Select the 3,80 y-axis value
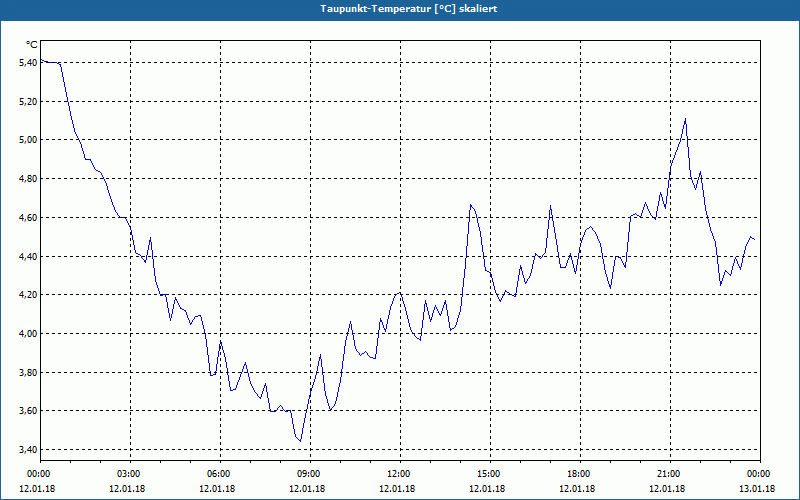Screen dimensions: 800x500 (28, 372)
